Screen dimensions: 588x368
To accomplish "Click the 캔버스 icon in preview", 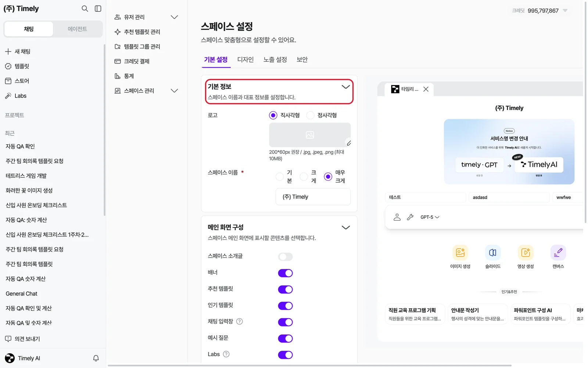I will tap(558, 252).
